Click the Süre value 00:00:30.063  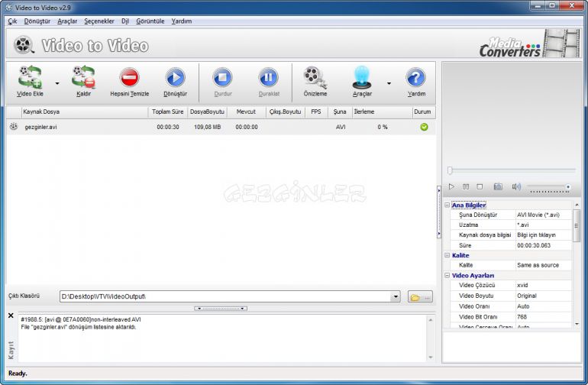[x=544, y=245]
